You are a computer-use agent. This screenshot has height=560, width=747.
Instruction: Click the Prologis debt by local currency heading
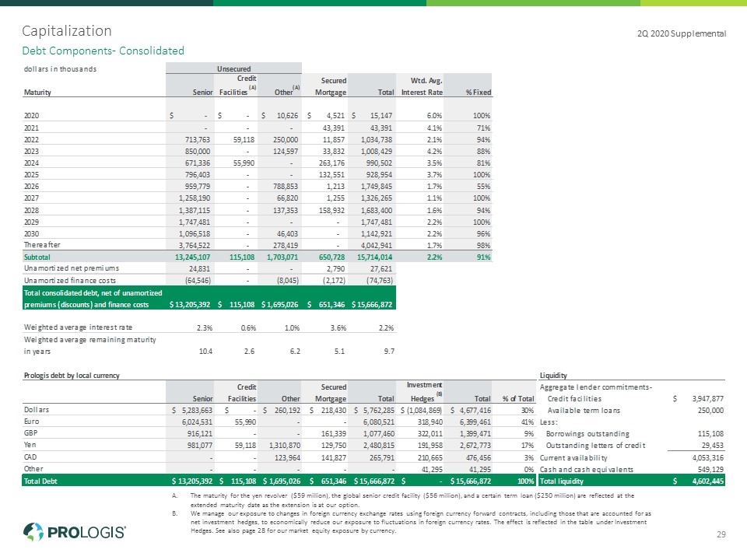[72, 375]
